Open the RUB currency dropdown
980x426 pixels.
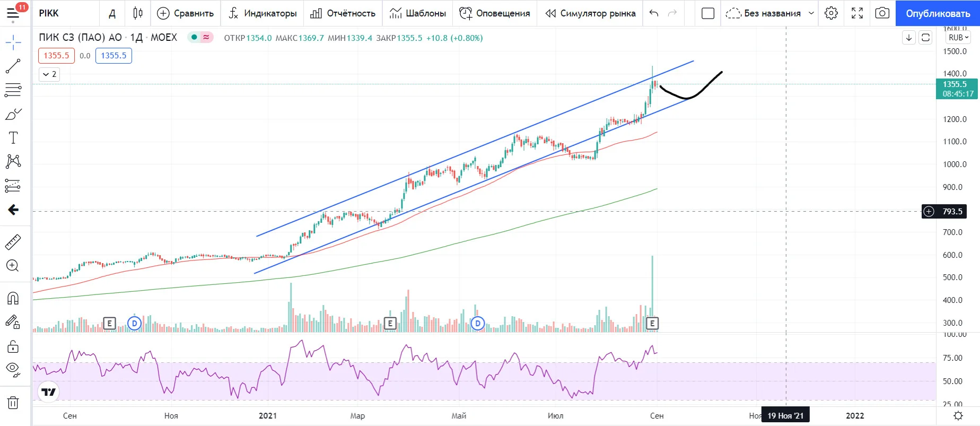click(959, 38)
